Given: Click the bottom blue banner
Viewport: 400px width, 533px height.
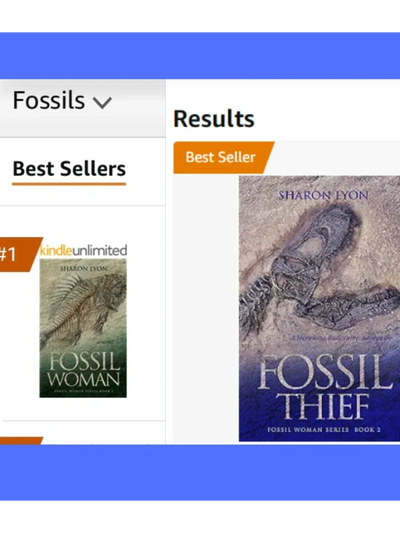Looking at the screenshot, I should point(200,472).
